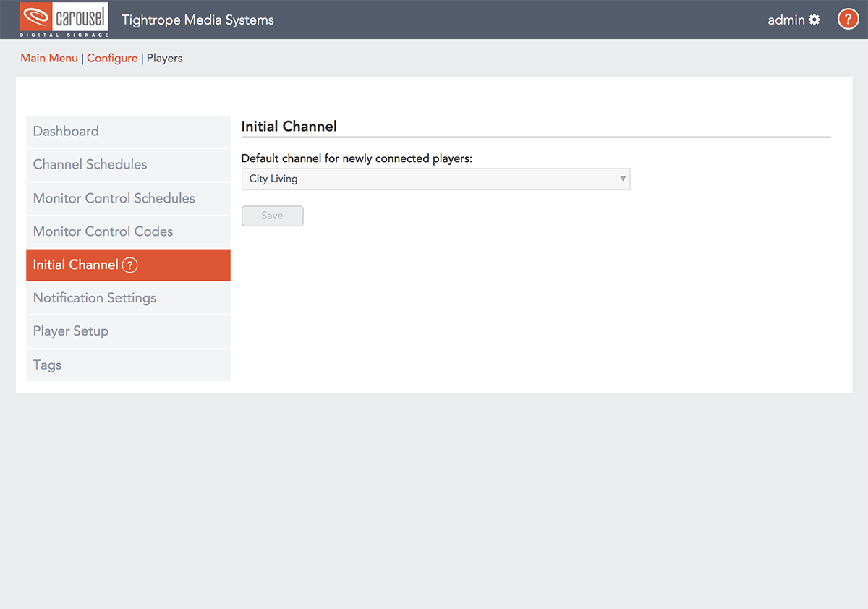Open the orange help icon in header
The height and width of the screenshot is (609, 868).
848,20
